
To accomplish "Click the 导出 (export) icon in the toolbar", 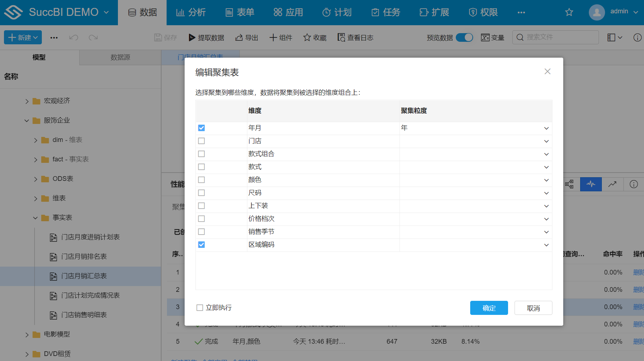I will pyautogui.click(x=247, y=37).
